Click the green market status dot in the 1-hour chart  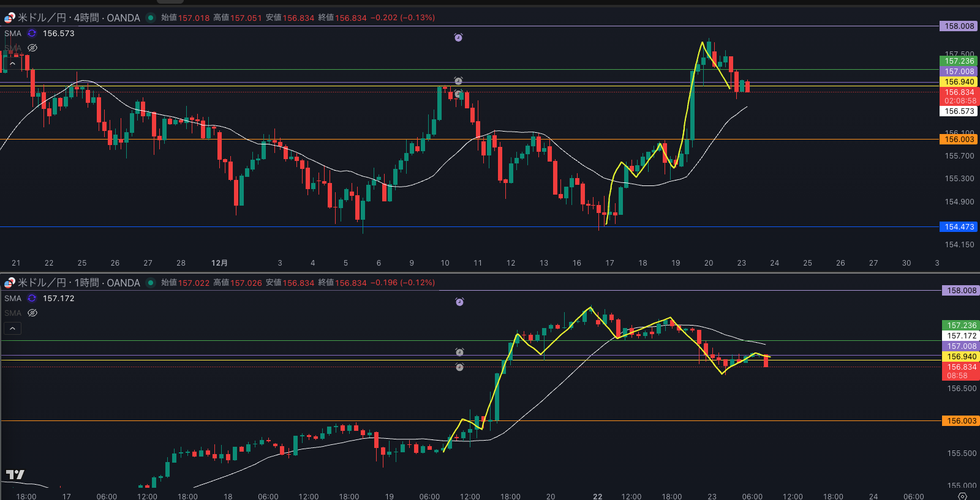click(151, 283)
